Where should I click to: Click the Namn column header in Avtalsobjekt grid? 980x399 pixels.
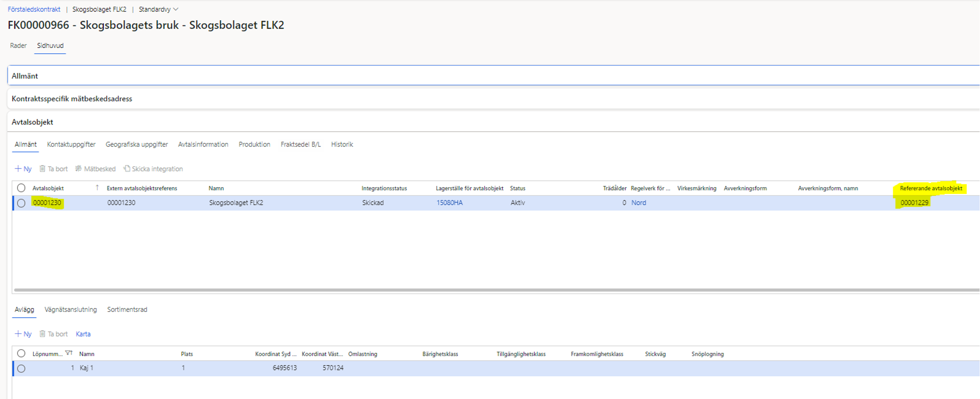tap(216, 188)
